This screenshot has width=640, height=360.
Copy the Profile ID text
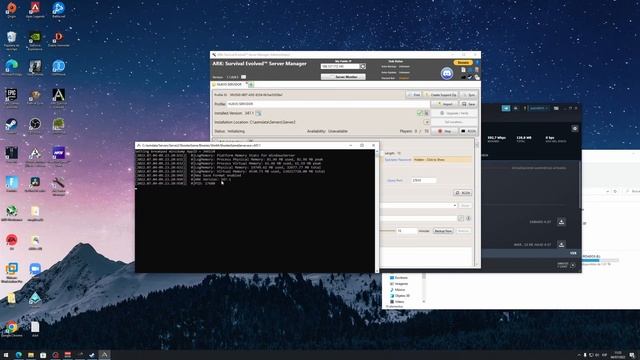point(256,95)
